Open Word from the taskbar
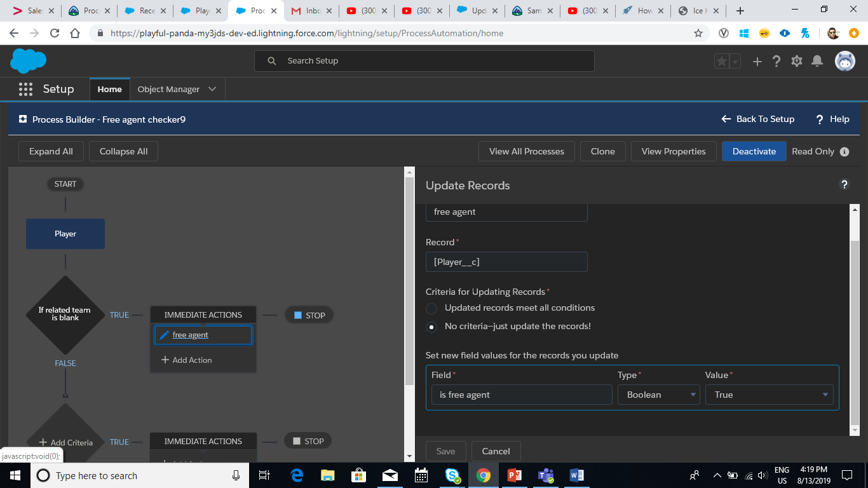The height and width of the screenshot is (488, 868). (x=576, y=475)
